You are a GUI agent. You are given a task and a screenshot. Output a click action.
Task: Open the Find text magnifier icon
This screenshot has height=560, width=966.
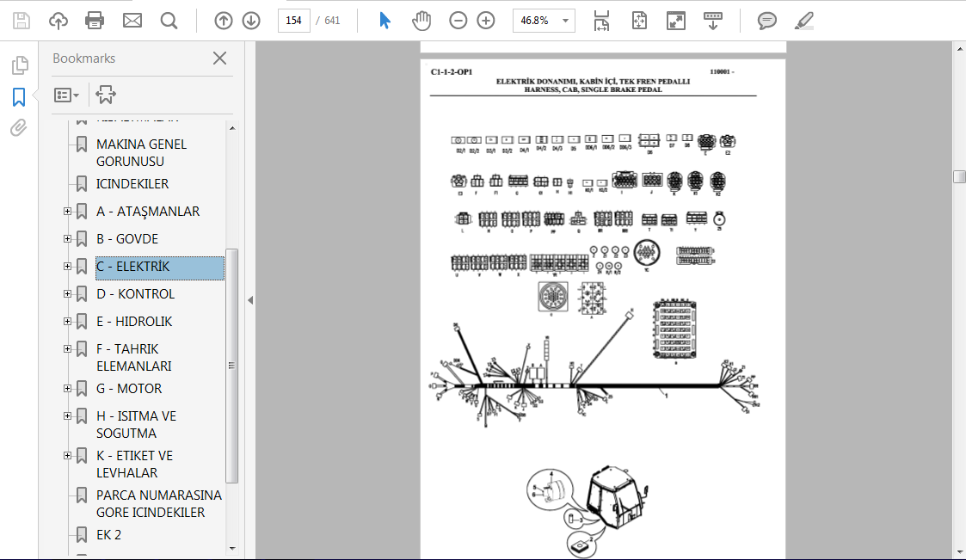[x=169, y=21]
